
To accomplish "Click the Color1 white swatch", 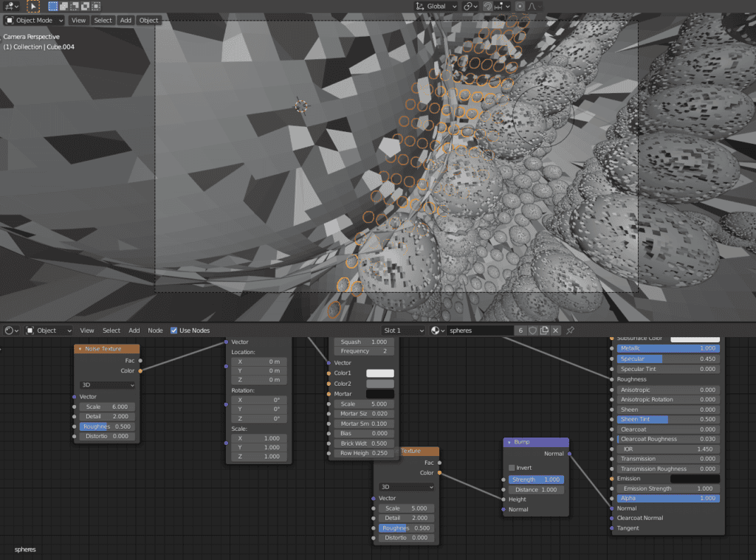I will click(x=380, y=373).
